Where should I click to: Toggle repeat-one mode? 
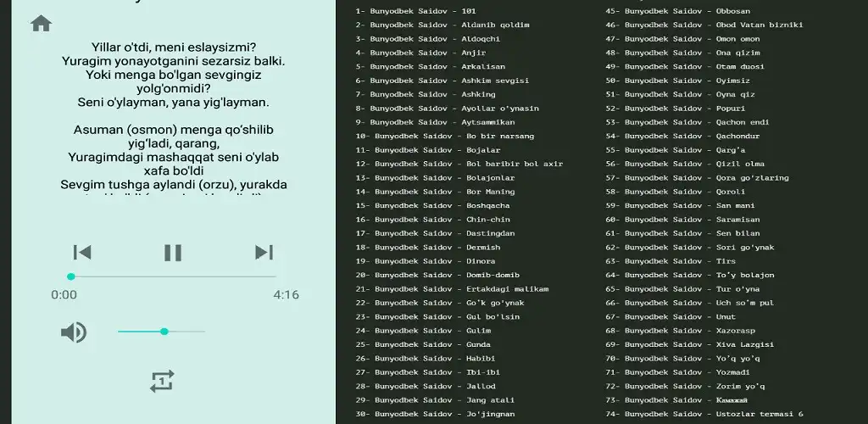pyautogui.click(x=162, y=381)
